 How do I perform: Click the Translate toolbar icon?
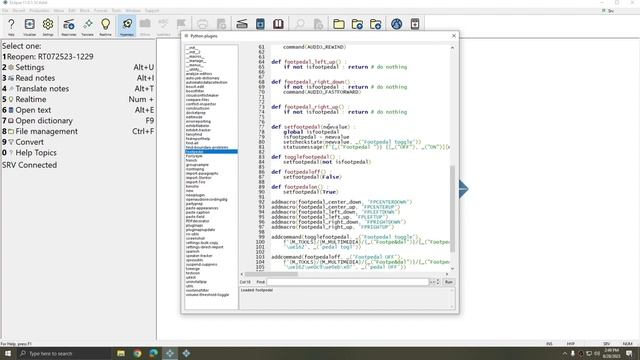[87, 26]
